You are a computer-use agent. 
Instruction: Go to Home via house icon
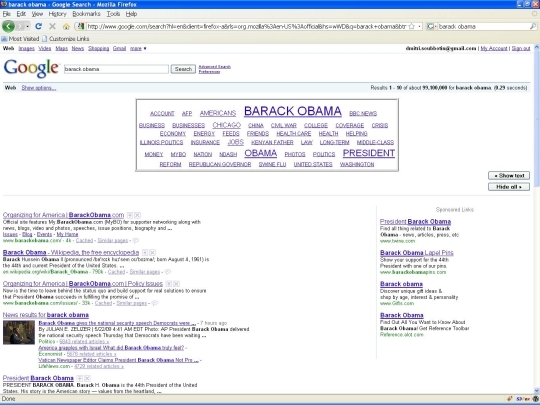point(66,26)
